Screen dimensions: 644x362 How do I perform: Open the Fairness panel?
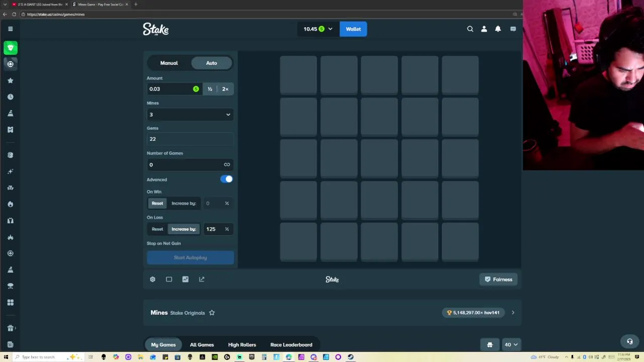coord(498,280)
